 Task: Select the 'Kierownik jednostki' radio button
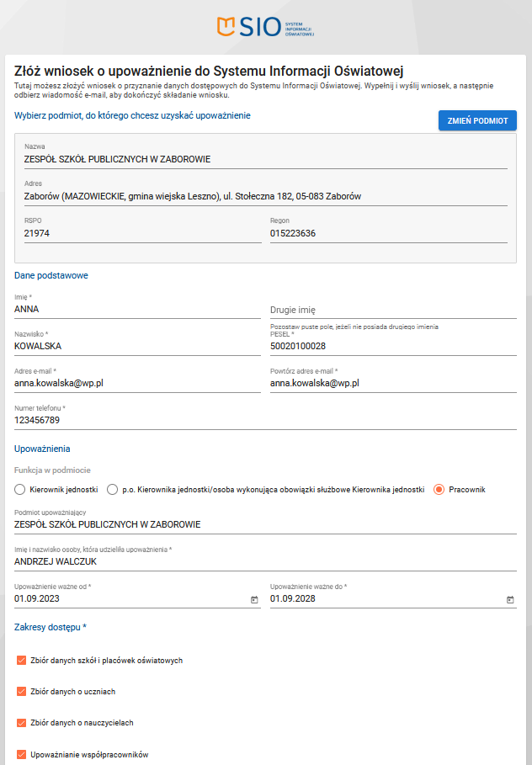(20, 490)
